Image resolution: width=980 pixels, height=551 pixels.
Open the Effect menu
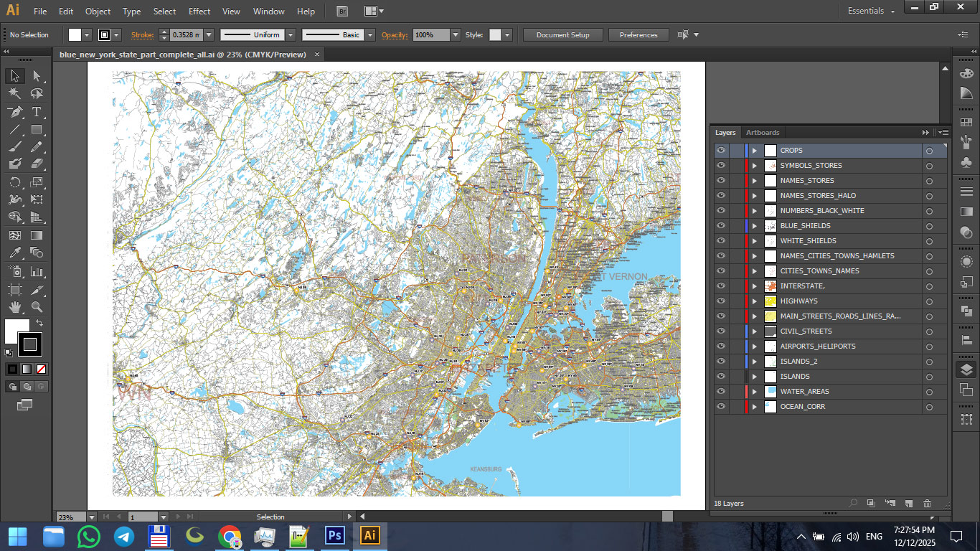pyautogui.click(x=199, y=11)
